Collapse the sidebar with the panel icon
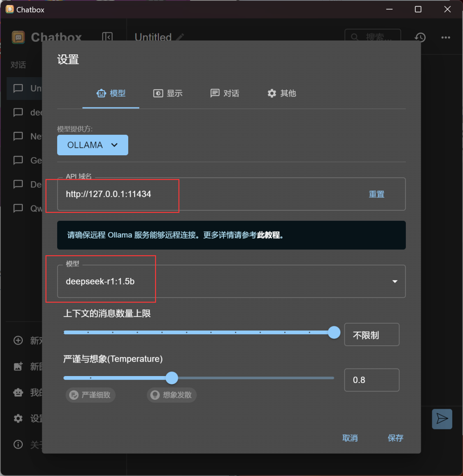The height and width of the screenshot is (476, 463). pos(107,37)
